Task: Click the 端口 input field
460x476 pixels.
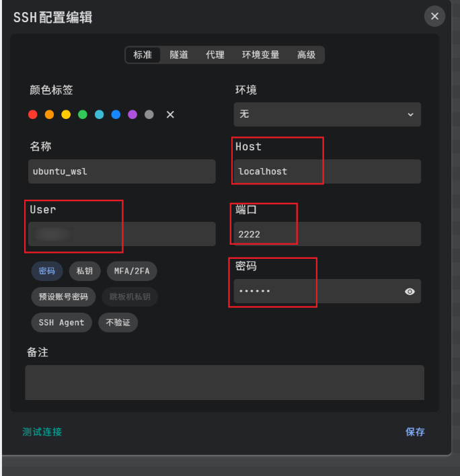Action: coord(327,235)
